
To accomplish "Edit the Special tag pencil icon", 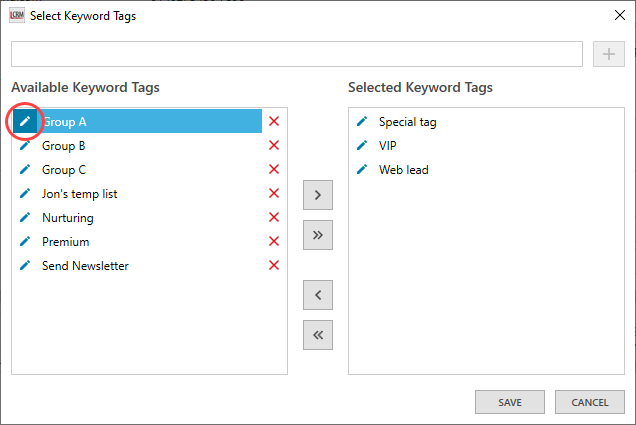I will [362, 122].
